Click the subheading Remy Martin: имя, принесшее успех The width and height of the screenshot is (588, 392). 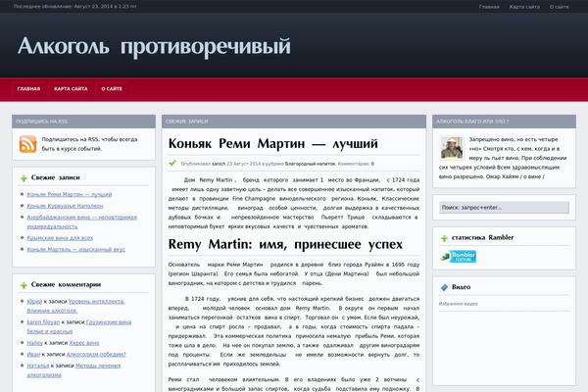[x=285, y=244]
